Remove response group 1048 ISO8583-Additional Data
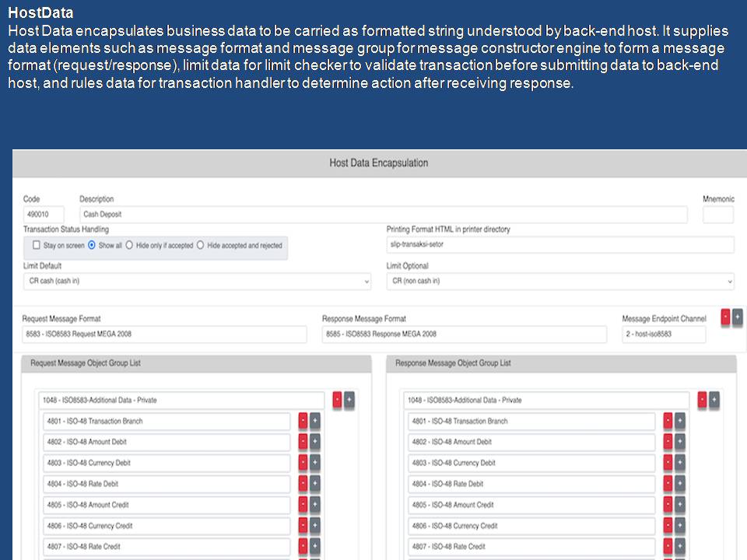 pyautogui.click(x=702, y=400)
